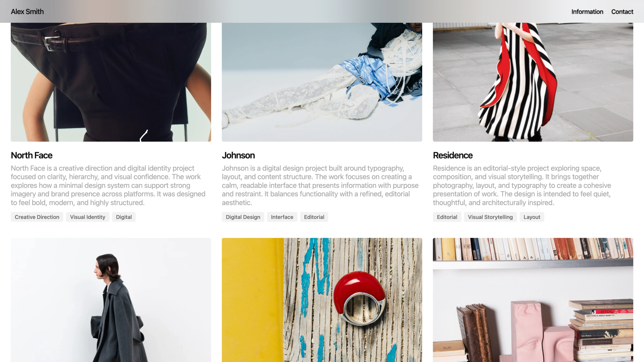
Task: Select the Visual Identity tag
Action: 88,217
